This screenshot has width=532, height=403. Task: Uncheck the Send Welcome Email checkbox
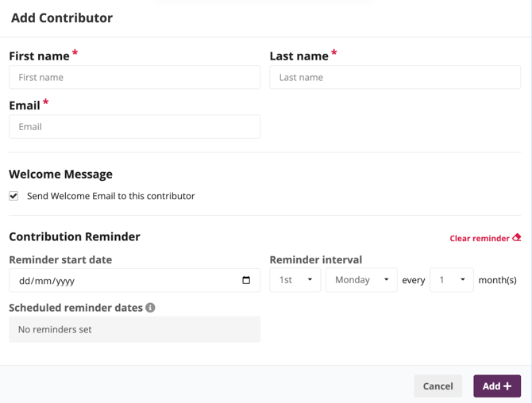[x=13, y=196]
